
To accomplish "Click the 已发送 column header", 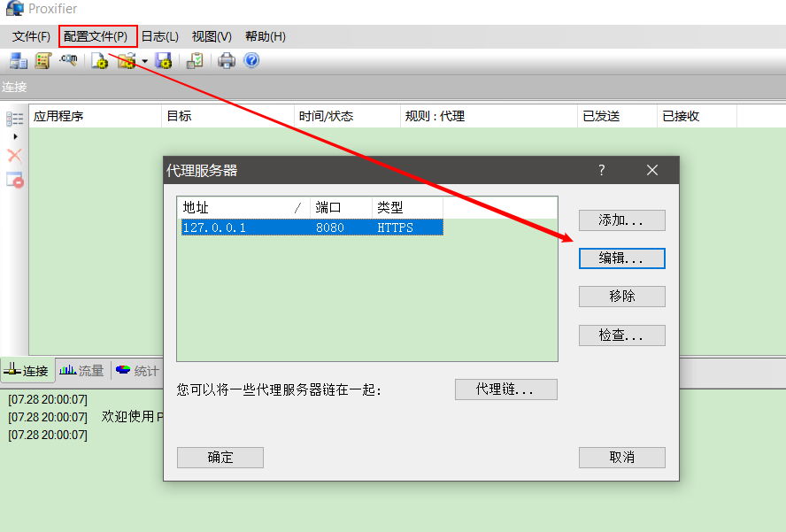I will 618,116.
